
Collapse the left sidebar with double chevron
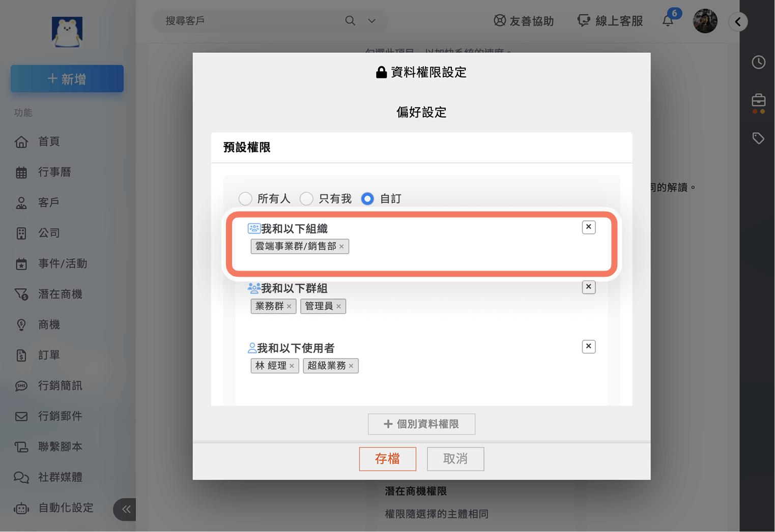coord(126,509)
